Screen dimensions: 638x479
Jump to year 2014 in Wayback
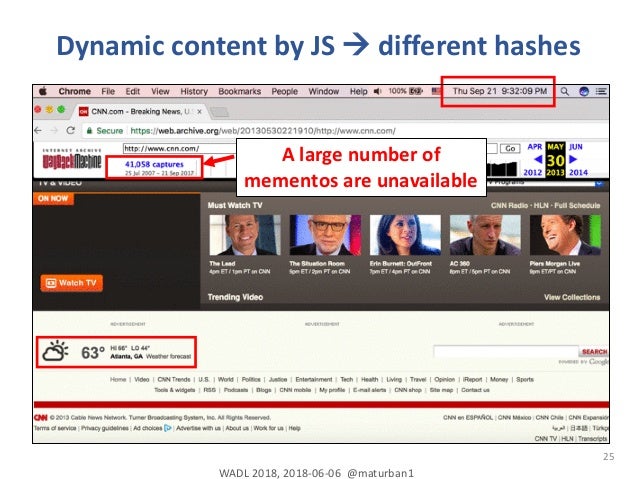578,172
